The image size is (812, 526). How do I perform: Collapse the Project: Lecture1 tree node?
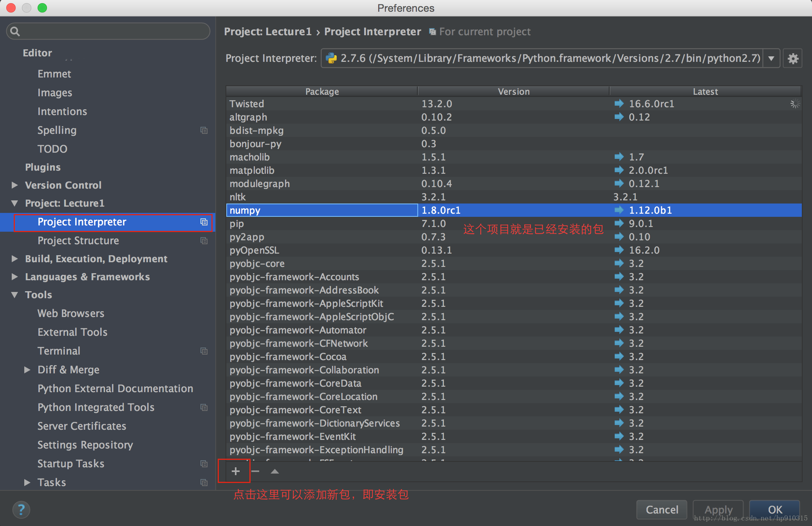(x=15, y=203)
